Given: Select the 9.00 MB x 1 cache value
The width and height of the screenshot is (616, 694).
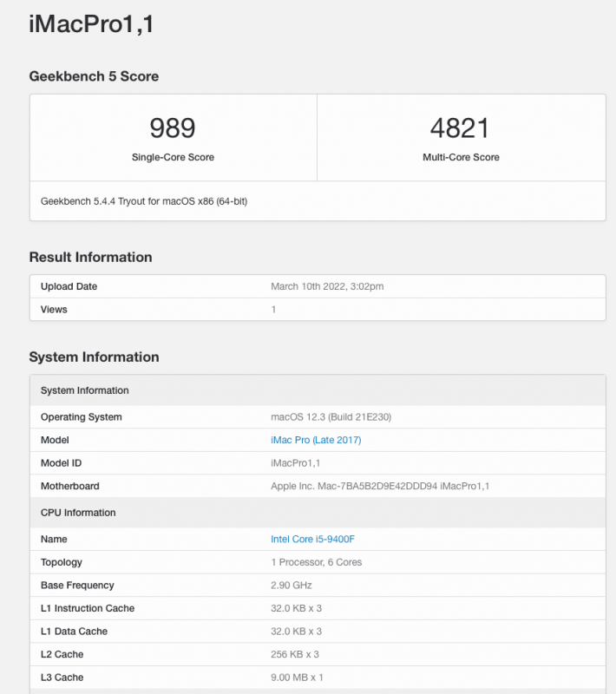Looking at the screenshot, I should [x=297, y=678].
